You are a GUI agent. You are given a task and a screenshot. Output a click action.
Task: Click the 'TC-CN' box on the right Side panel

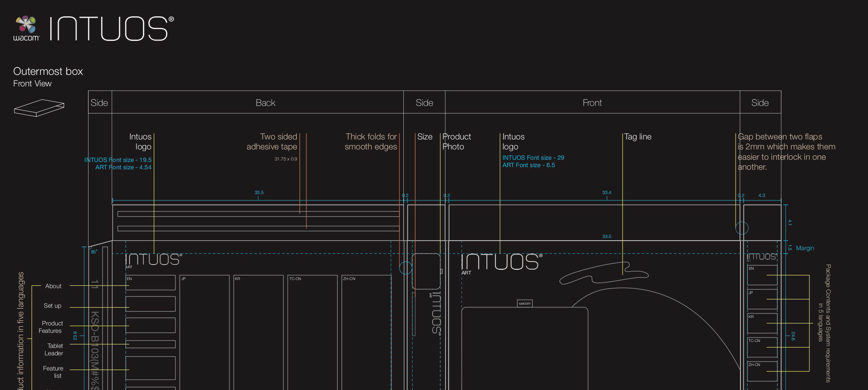(x=762, y=347)
